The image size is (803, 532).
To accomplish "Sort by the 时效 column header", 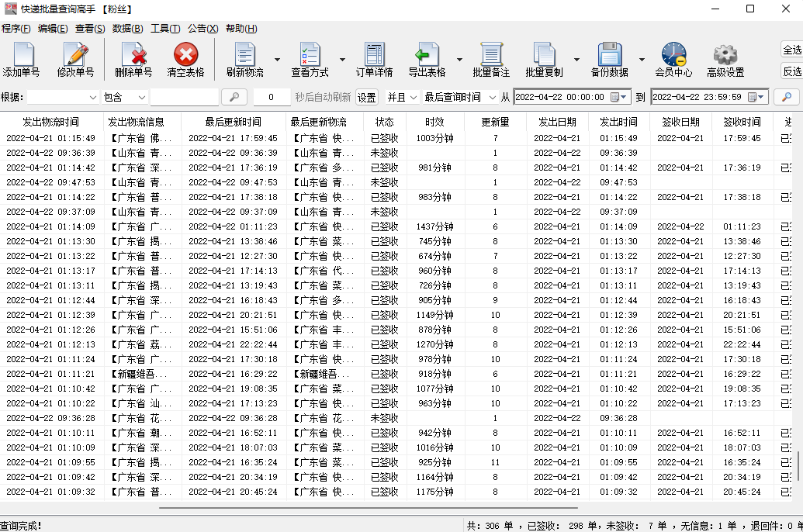I will tap(434, 122).
